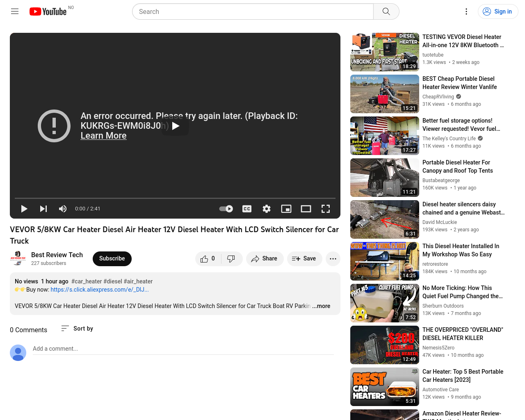
Task: Open THE OVERPRICED OVERLAND video title
Action: click(x=463, y=334)
